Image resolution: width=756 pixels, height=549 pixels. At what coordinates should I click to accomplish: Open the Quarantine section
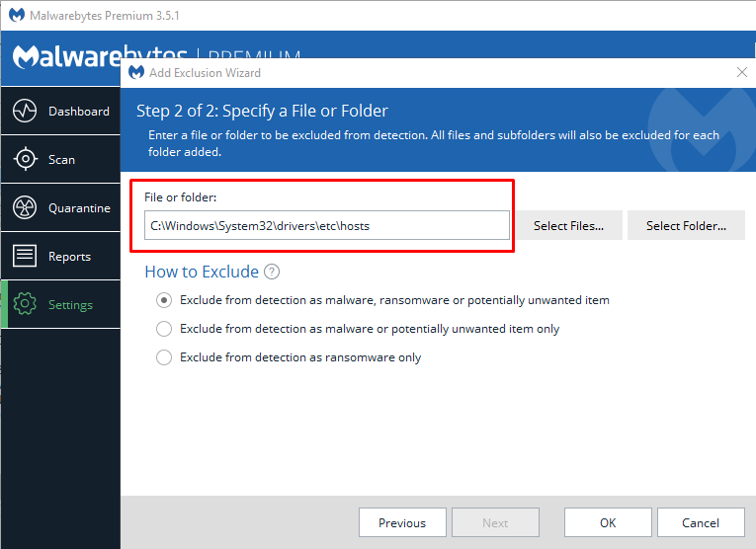[x=60, y=208]
